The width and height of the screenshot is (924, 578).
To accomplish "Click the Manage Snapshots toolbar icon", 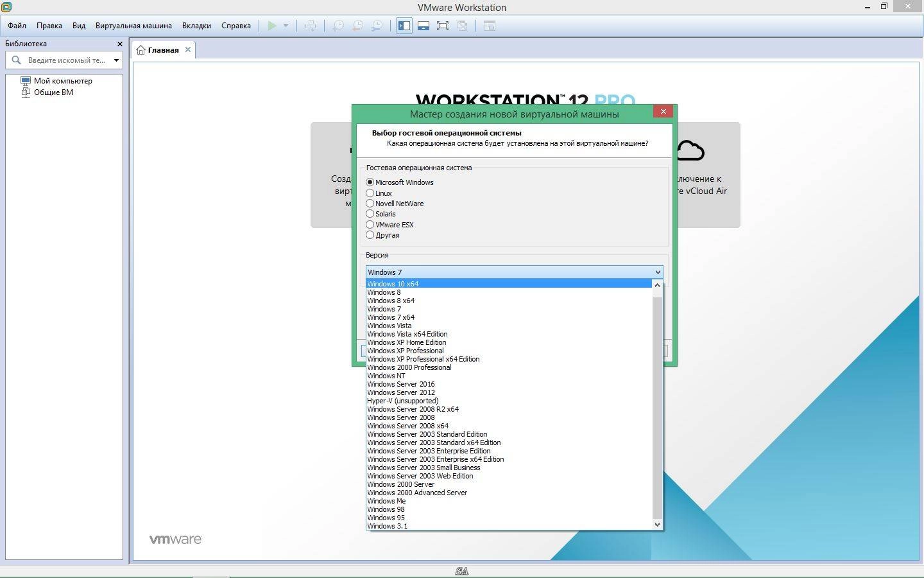I will [x=377, y=26].
